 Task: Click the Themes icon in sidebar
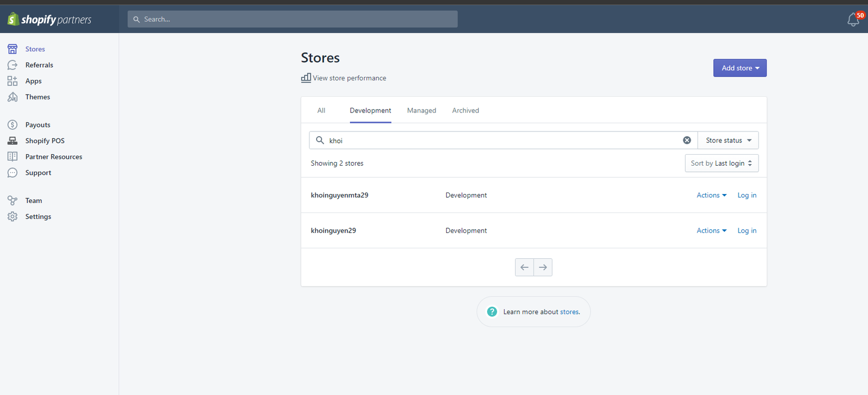click(13, 97)
